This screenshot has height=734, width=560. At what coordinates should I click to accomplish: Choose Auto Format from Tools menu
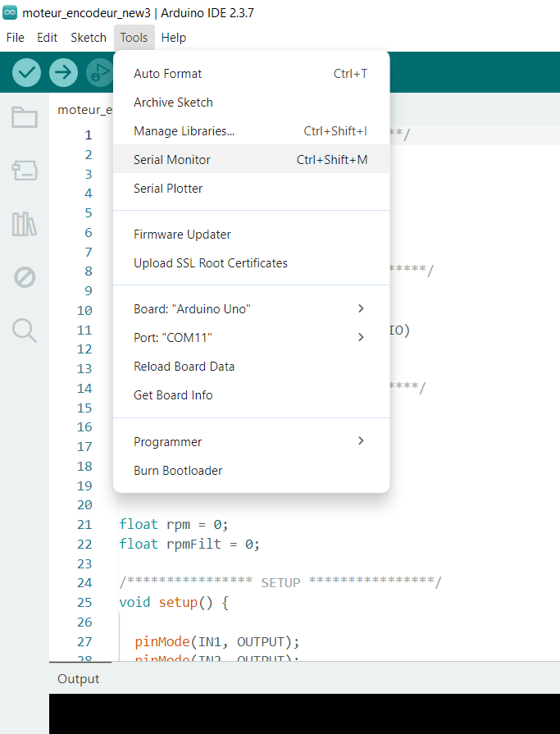[x=251, y=74]
